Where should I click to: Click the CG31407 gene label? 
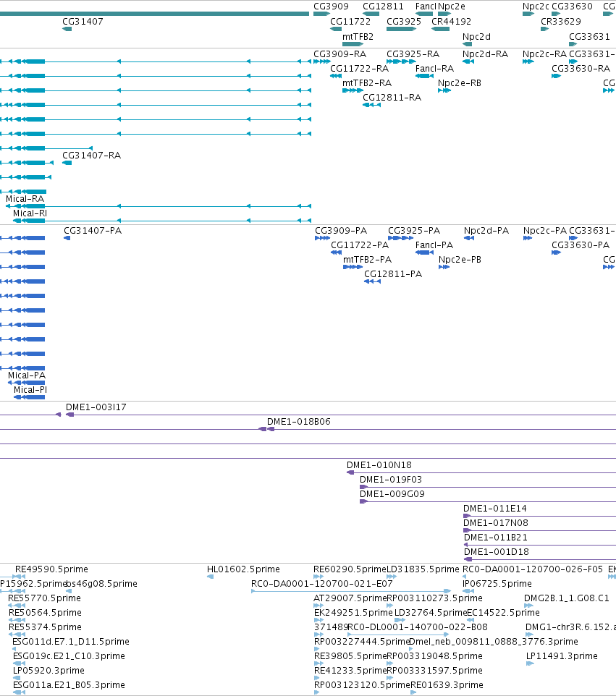[x=83, y=21]
